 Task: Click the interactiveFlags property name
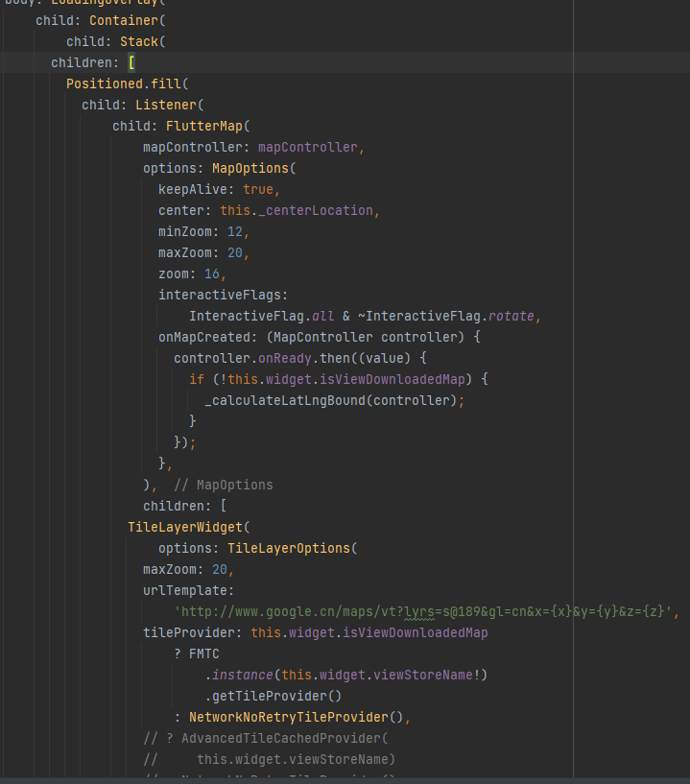[220, 295]
